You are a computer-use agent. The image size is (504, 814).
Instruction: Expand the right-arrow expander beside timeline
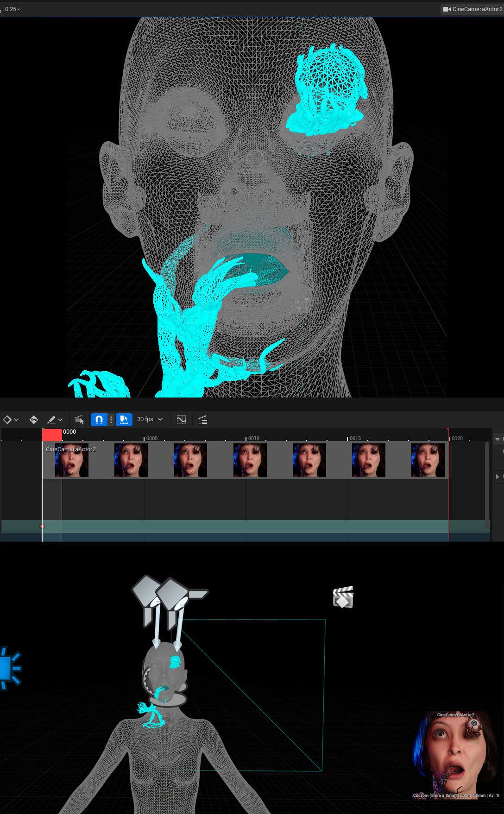point(498,476)
